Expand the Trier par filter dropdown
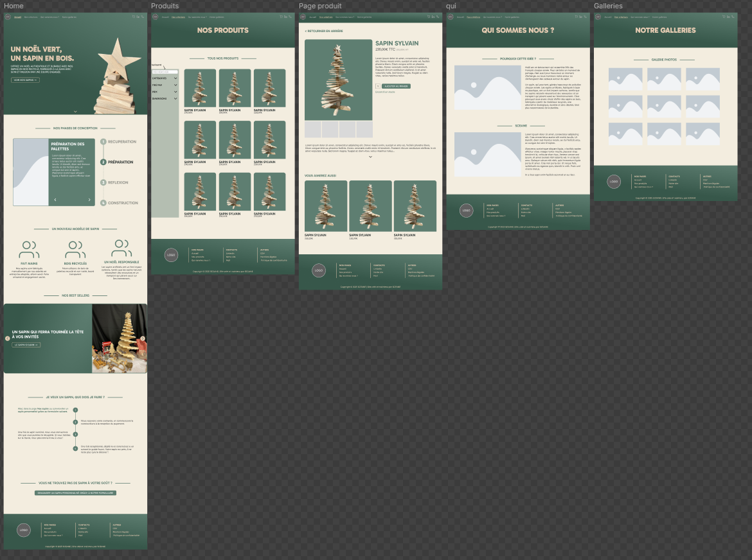Viewport: 752px width, 560px height. [175, 85]
